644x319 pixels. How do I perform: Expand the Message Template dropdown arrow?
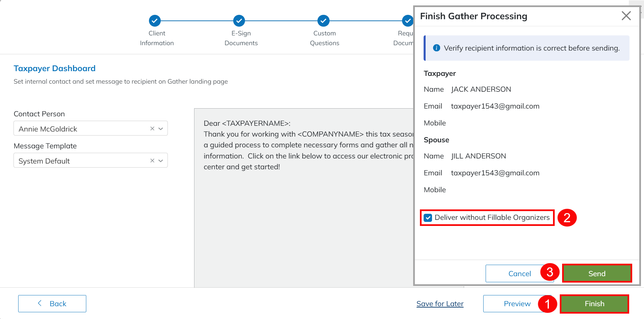pyautogui.click(x=161, y=161)
